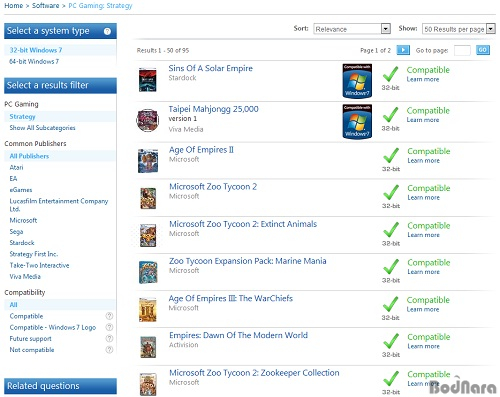Screen dimensions: 500x397
Task: Click the help icon next to Compatible - Windows 7 Logo
Action: [109, 327]
